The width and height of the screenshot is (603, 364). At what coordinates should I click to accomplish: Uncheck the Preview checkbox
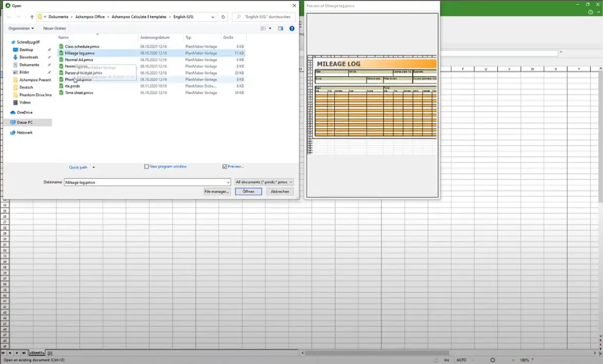[x=225, y=167]
